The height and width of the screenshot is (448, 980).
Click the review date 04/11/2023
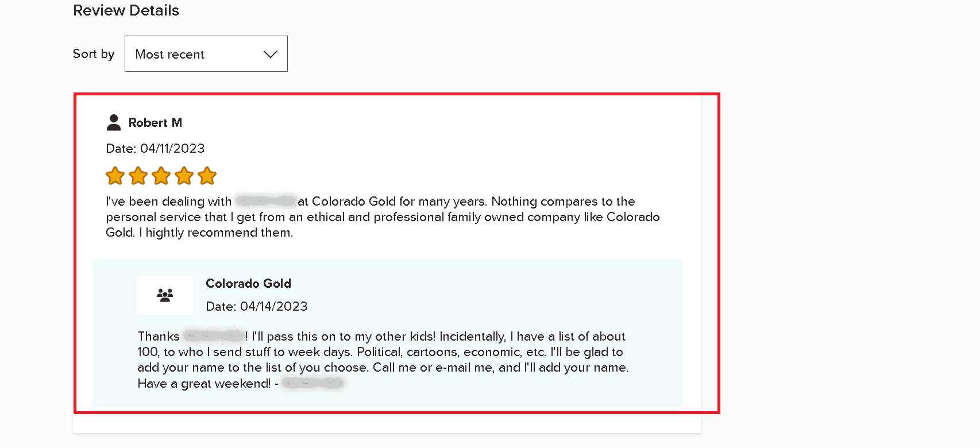tap(155, 148)
